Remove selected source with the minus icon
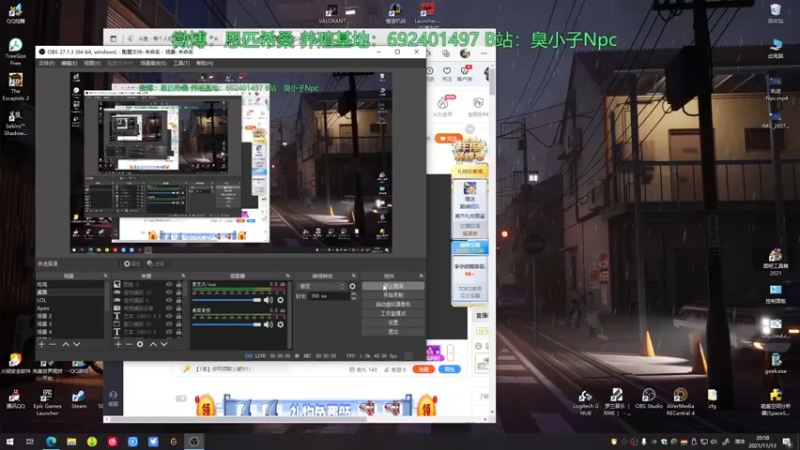 coord(129,344)
